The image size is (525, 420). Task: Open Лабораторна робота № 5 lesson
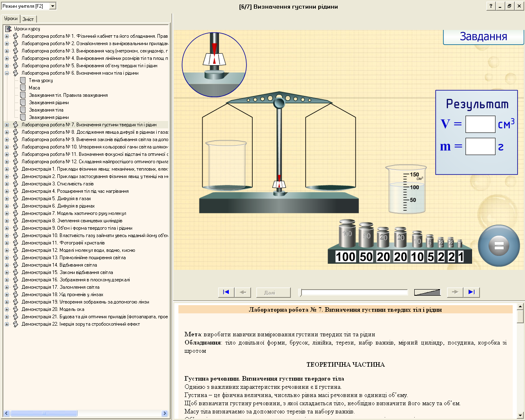tap(89, 66)
